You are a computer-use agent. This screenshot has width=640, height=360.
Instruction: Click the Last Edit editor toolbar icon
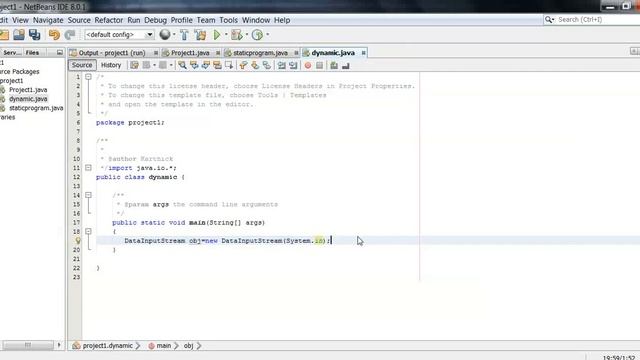pos(134,65)
